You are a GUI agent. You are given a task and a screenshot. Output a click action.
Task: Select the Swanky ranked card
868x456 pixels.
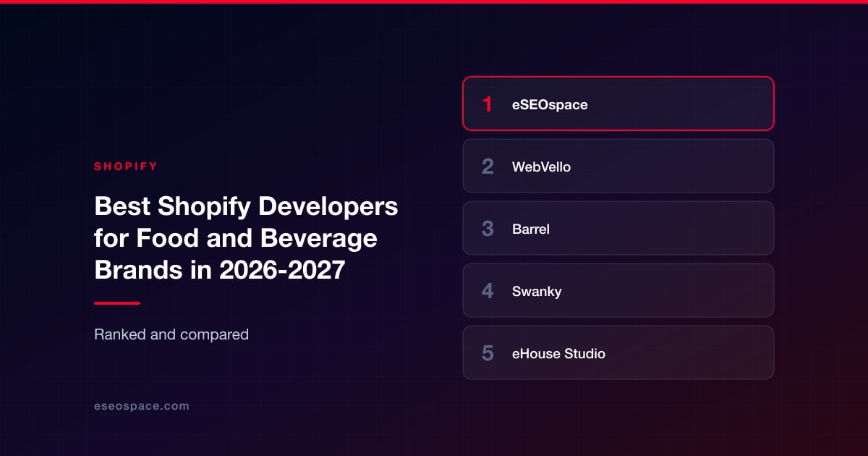click(618, 290)
